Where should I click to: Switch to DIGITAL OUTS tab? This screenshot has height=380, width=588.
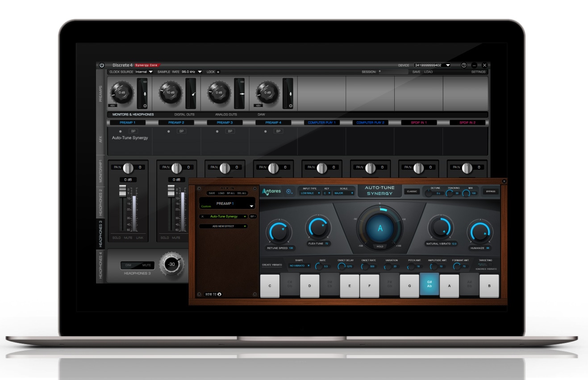pyautogui.click(x=184, y=115)
